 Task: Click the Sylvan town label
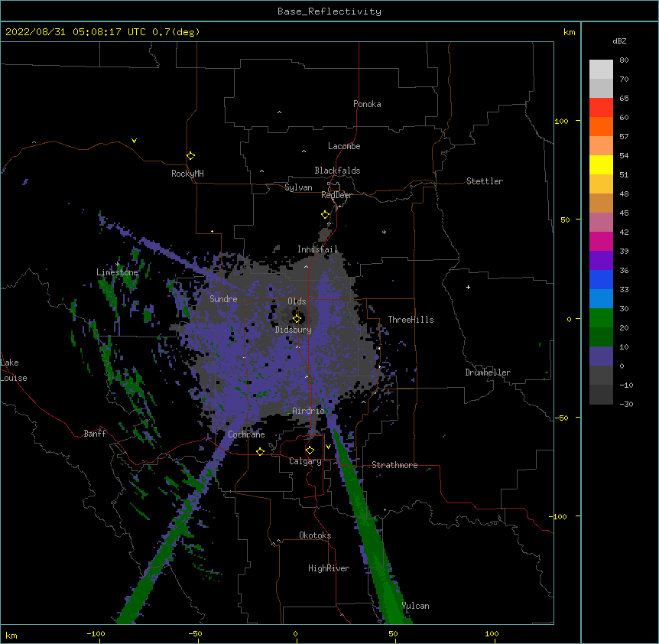coord(298,187)
